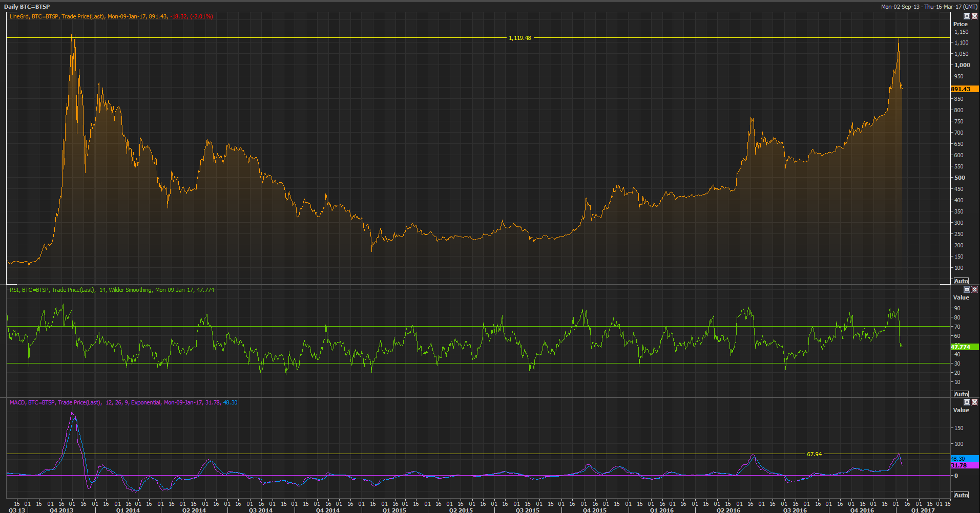Click the blue 48.30 MACD value tag
Screen dimensions: 980x513
958,459
